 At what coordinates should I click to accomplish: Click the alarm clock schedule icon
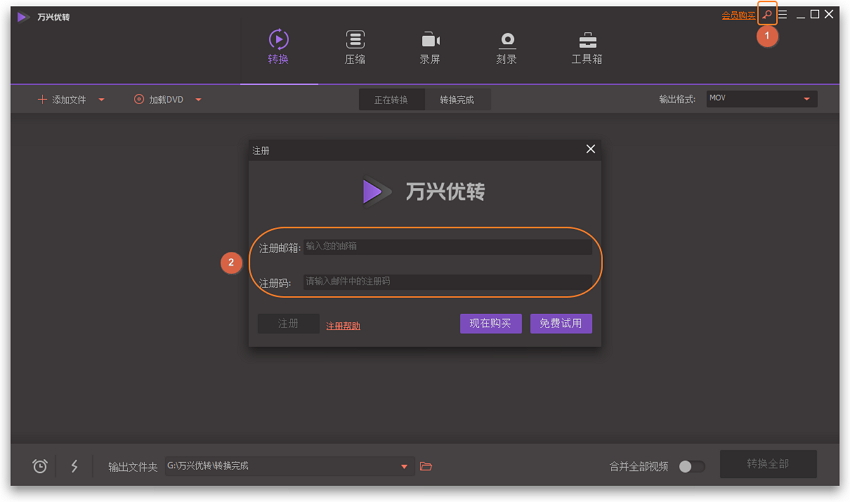(40, 466)
